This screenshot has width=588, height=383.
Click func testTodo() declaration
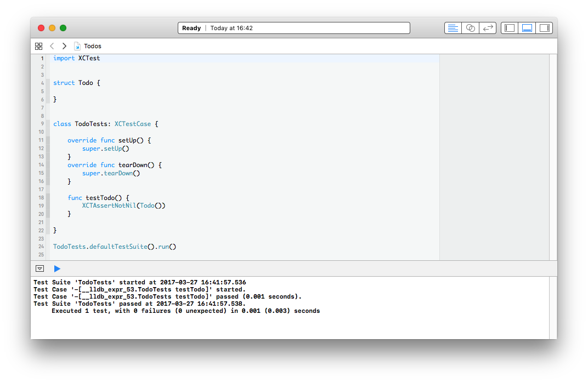98,198
